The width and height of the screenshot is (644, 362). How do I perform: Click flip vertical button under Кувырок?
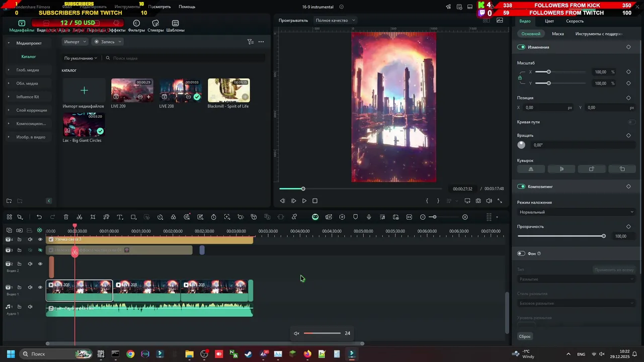561,169
